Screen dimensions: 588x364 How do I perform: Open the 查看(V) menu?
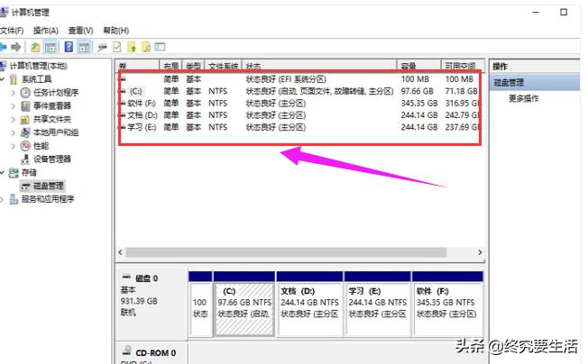click(80, 31)
